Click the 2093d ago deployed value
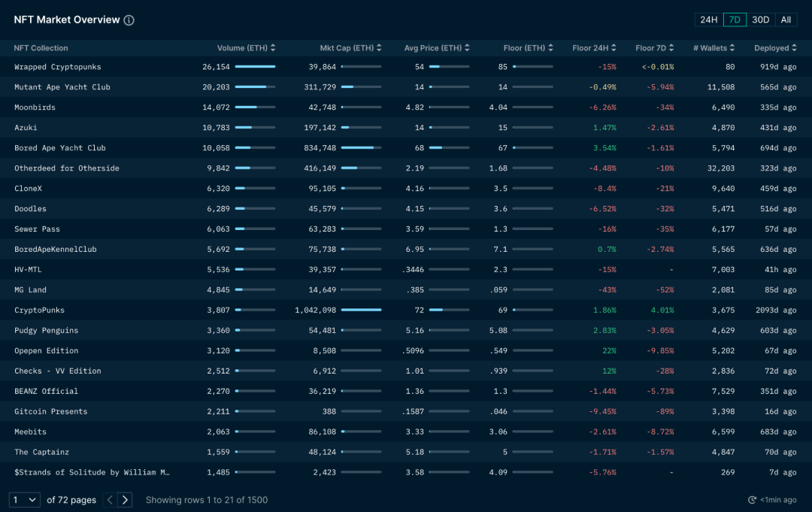Viewport: 812px width, 512px height. [x=776, y=310]
